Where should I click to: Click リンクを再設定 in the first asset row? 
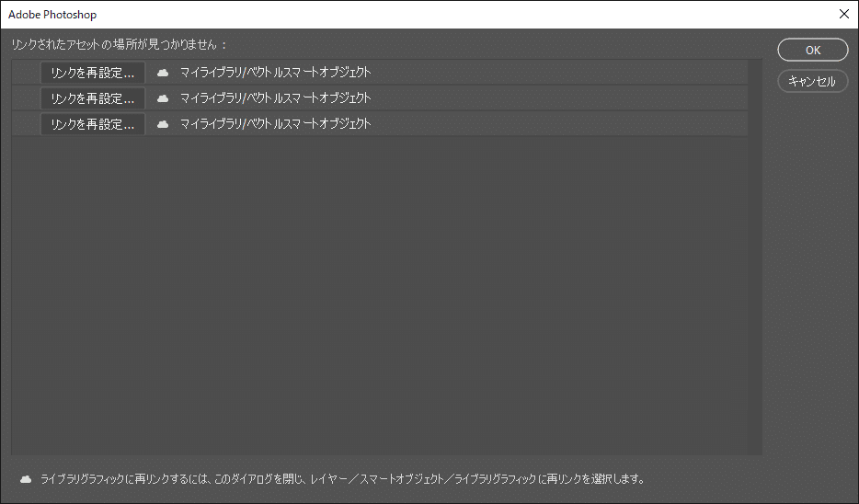pyautogui.click(x=93, y=73)
